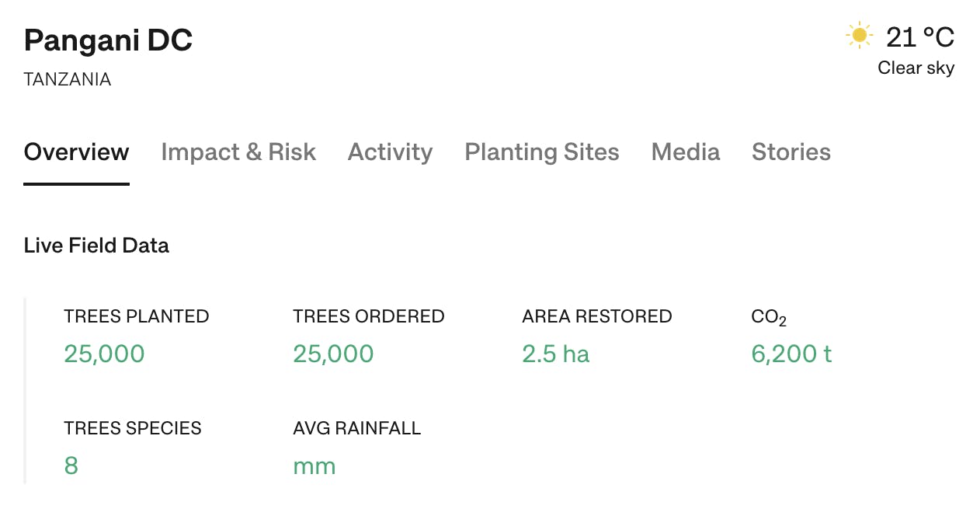Go to the Activity tab

[x=390, y=152]
